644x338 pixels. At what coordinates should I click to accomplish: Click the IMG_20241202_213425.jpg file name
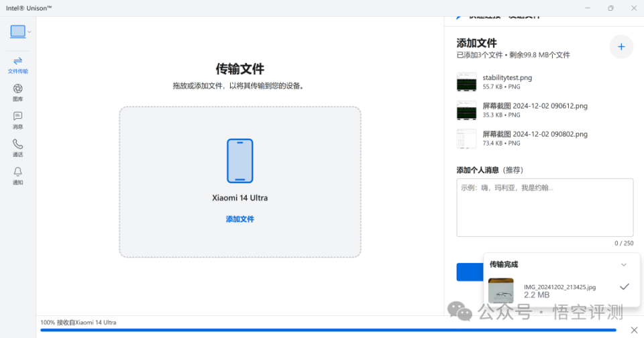pyautogui.click(x=559, y=287)
